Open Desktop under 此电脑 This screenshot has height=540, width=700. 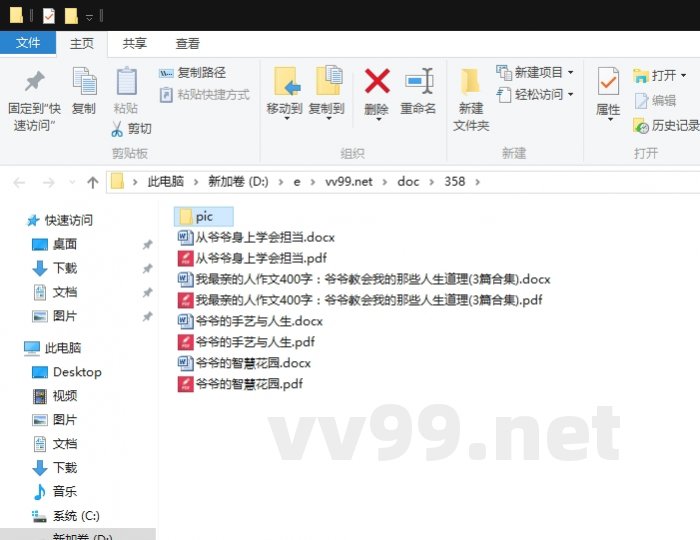77,372
